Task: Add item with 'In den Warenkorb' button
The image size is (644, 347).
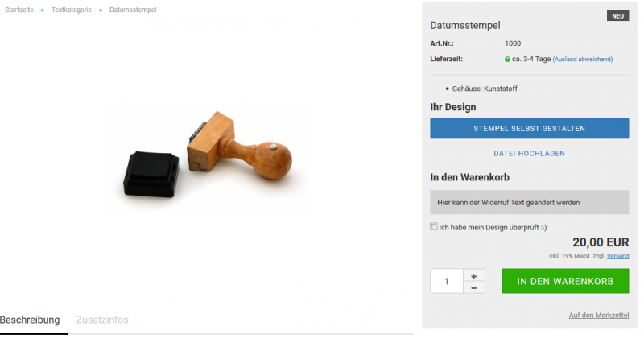Action: [565, 281]
